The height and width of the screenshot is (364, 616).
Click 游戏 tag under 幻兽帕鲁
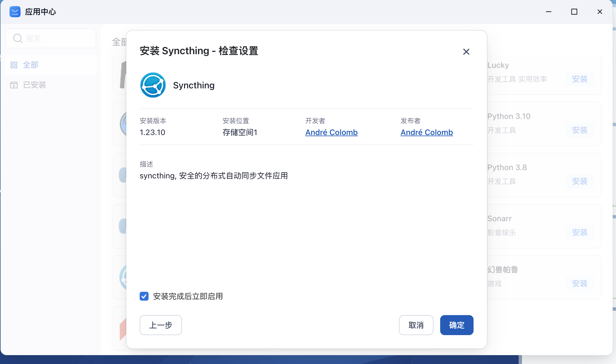click(494, 283)
